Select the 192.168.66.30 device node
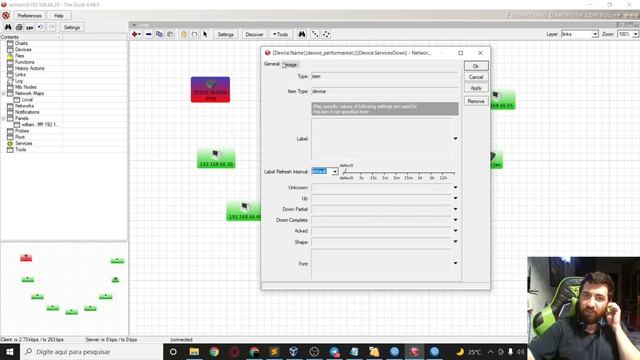 216,158
